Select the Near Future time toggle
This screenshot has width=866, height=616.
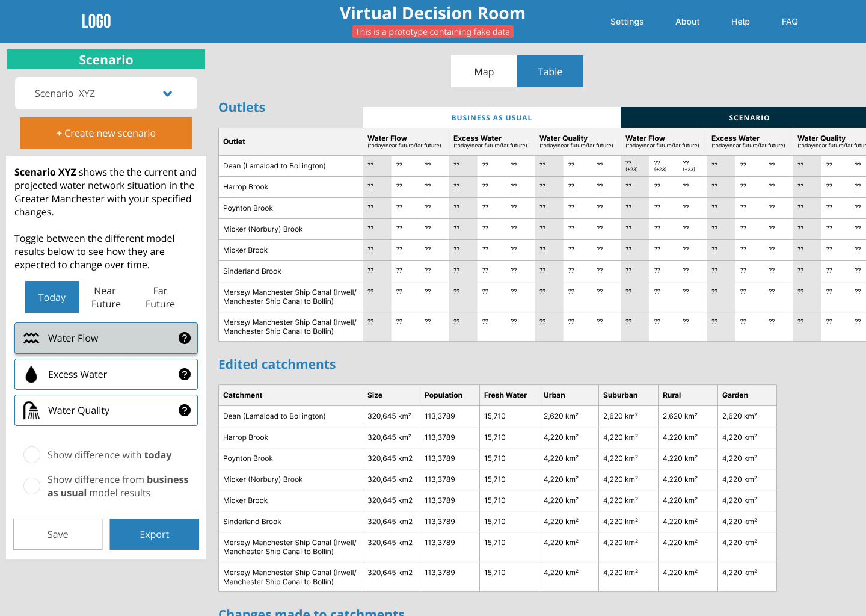106,297
